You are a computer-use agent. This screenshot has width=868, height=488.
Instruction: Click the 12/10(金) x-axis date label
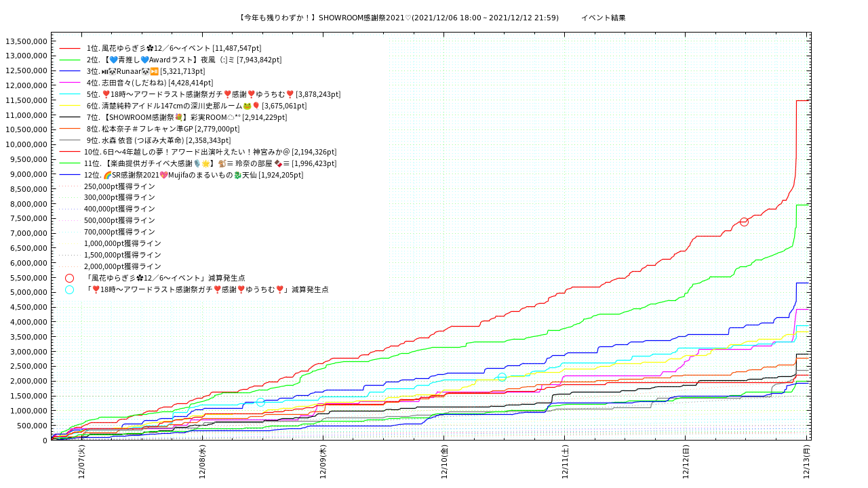[445, 462]
